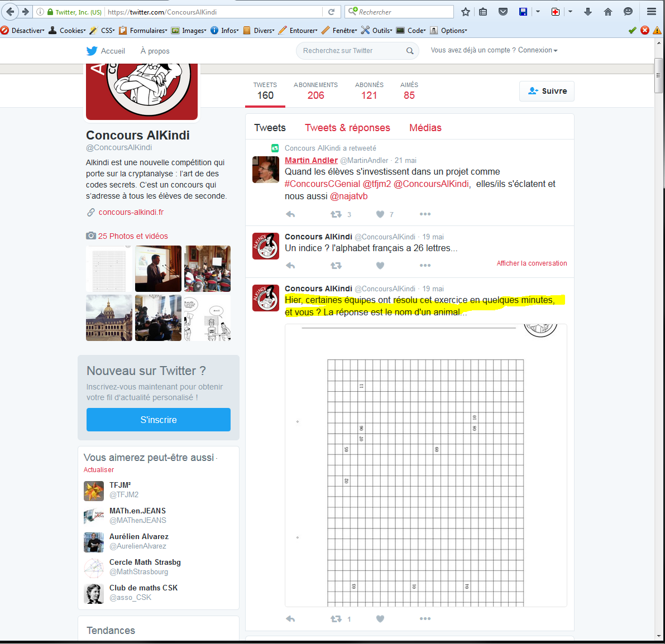The height and width of the screenshot is (644, 665).
Task: Switch to the Médias tab
Action: point(425,128)
